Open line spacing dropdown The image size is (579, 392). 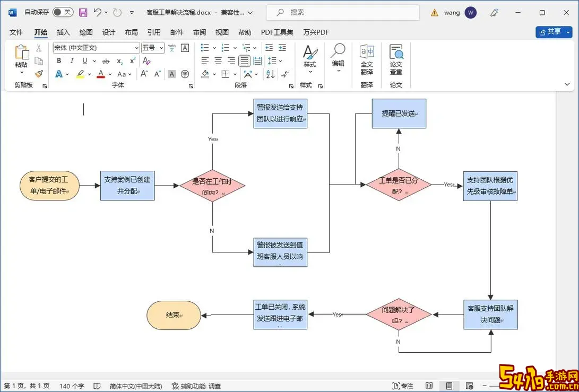(280, 61)
